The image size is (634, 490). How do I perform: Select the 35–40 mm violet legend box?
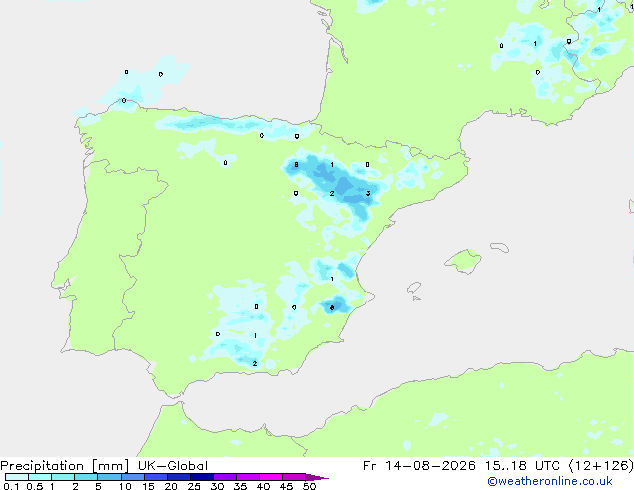click(248, 477)
